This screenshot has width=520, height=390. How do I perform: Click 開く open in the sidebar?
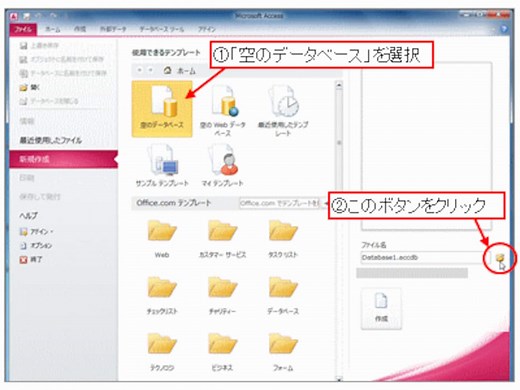(x=30, y=87)
